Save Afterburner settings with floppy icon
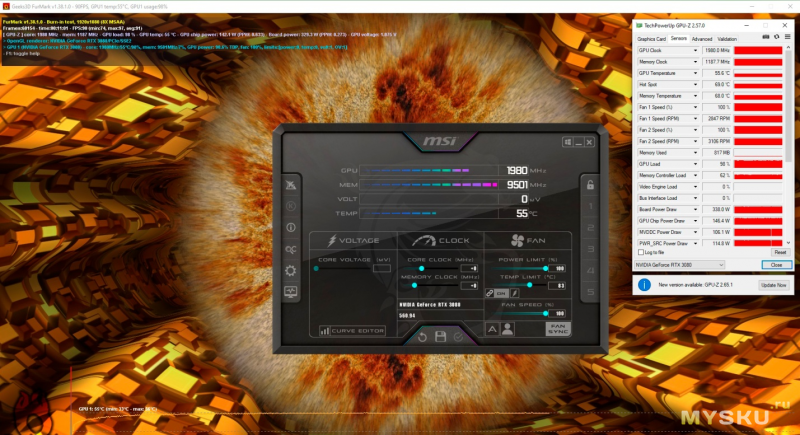 440,337
